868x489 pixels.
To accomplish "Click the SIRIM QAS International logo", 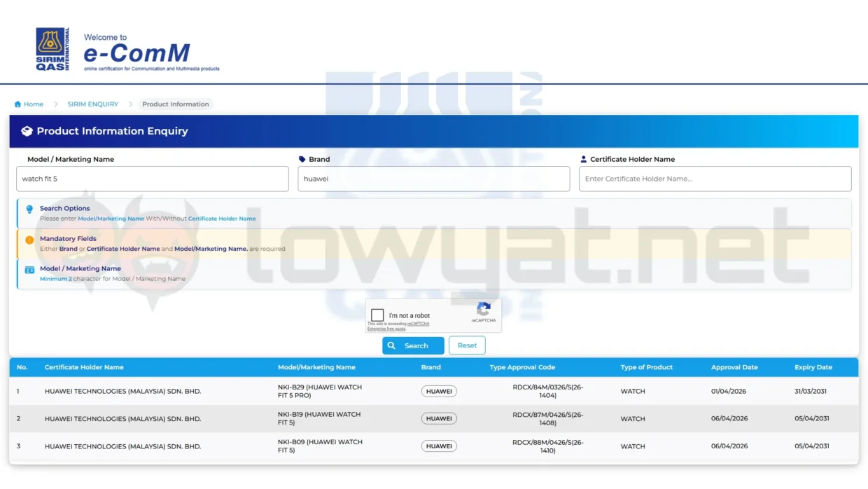I will (52, 49).
